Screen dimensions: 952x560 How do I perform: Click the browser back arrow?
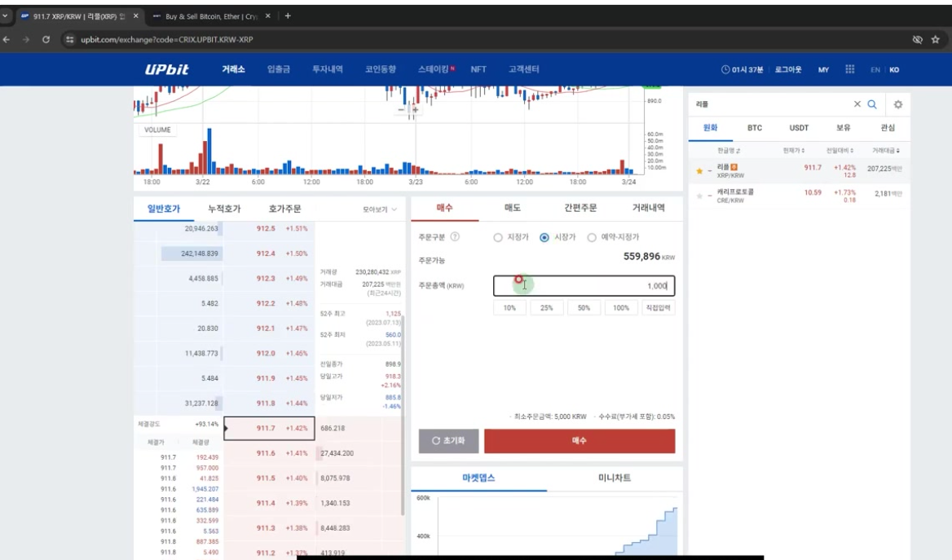[x=7, y=39]
